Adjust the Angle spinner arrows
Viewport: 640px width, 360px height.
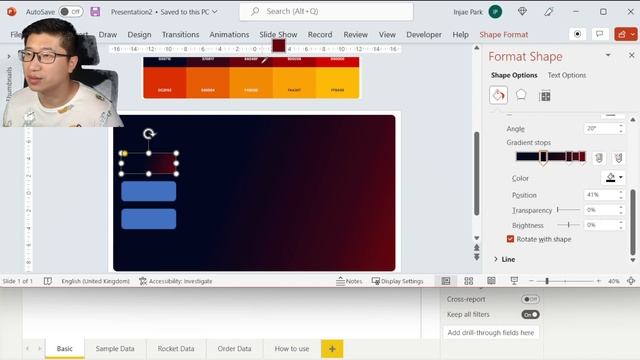click(x=621, y=129)
